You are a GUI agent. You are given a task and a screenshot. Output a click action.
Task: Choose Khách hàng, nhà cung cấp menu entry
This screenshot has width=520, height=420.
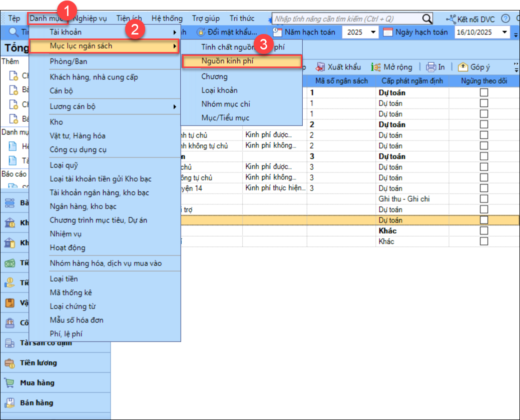pos(94,77)
